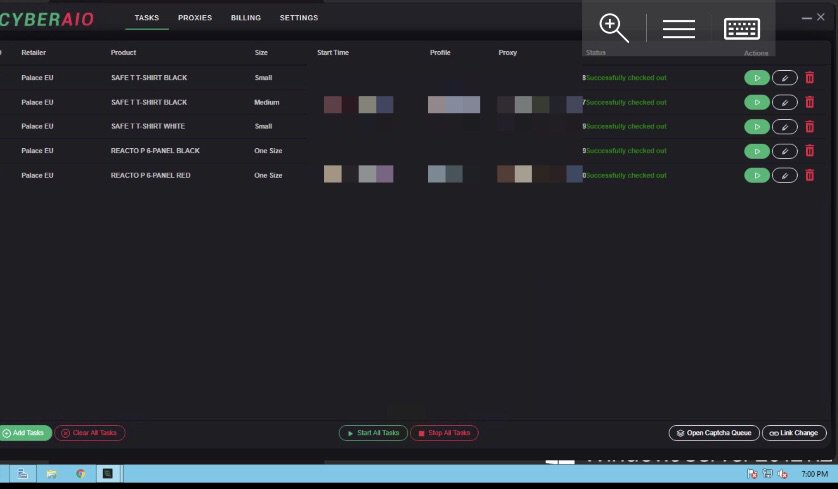Start the SAFE T T-SHIRT BLACK Small task
This screenshot has width=838, height=489.
coord(757,78)
